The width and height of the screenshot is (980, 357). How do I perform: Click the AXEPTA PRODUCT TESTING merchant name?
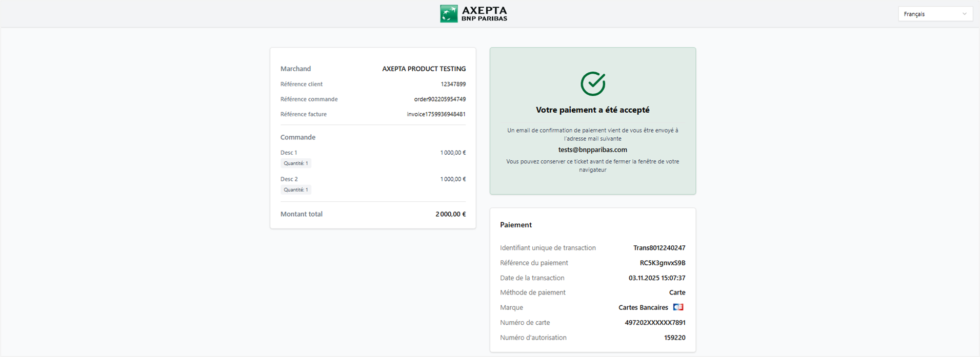tap(424, 69)
